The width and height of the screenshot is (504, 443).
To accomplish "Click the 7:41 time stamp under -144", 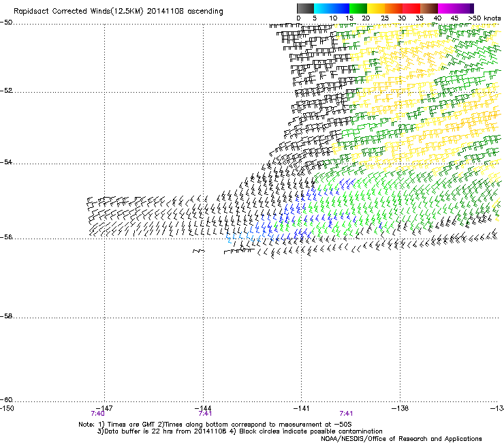I will click(x=205, y=414).
